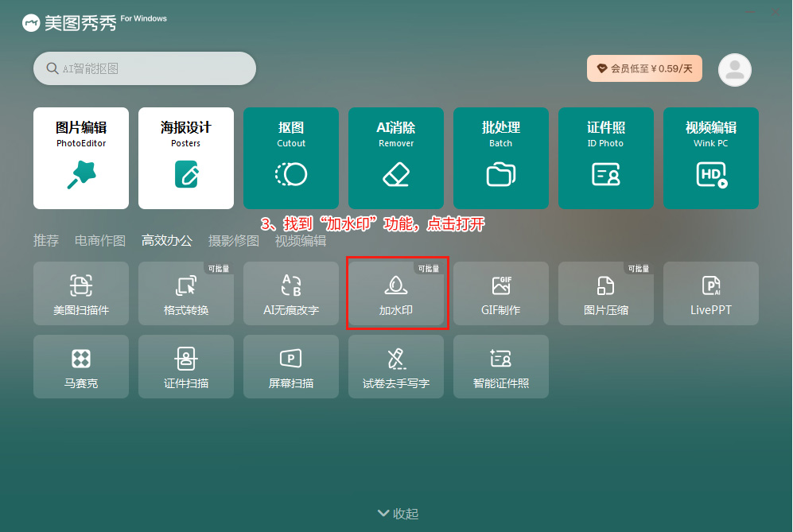Collapse the panel with 收起
This screenshot has width=793, height=532.
coord(397,514)
